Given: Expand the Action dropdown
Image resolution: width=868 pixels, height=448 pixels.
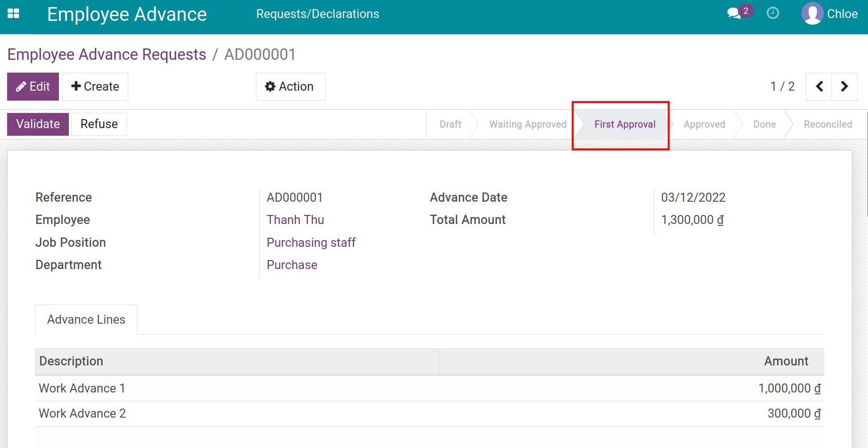Looking at the screenshot, I should point(290,86).
